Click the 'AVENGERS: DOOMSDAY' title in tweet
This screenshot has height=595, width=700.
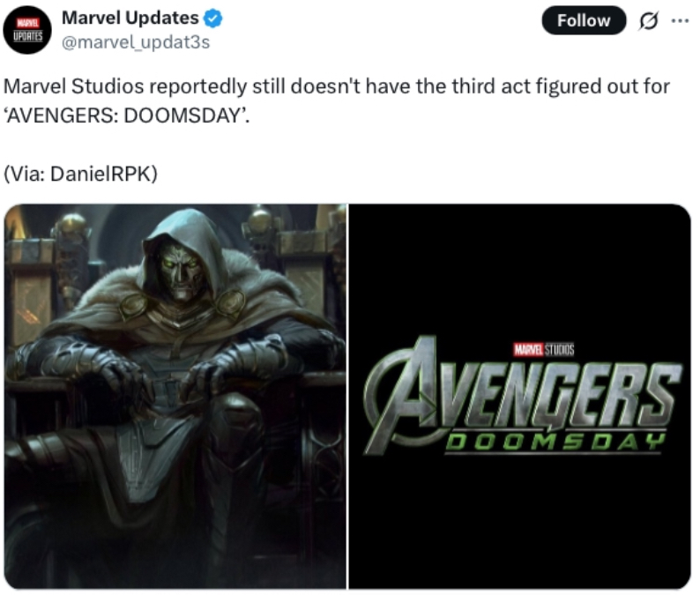click(127, 115)
